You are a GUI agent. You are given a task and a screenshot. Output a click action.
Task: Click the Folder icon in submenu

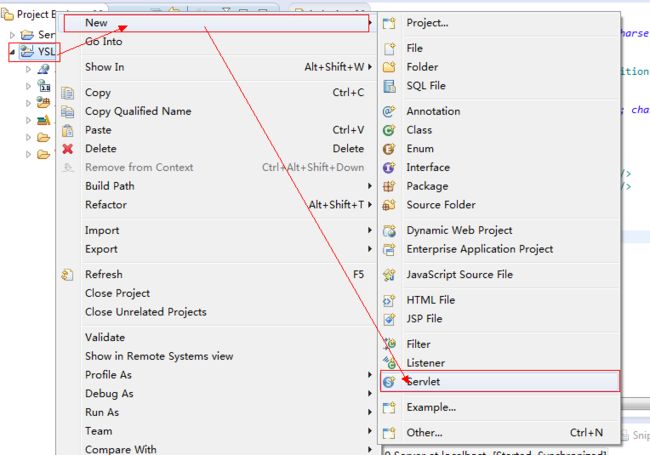tap(389, 67)
